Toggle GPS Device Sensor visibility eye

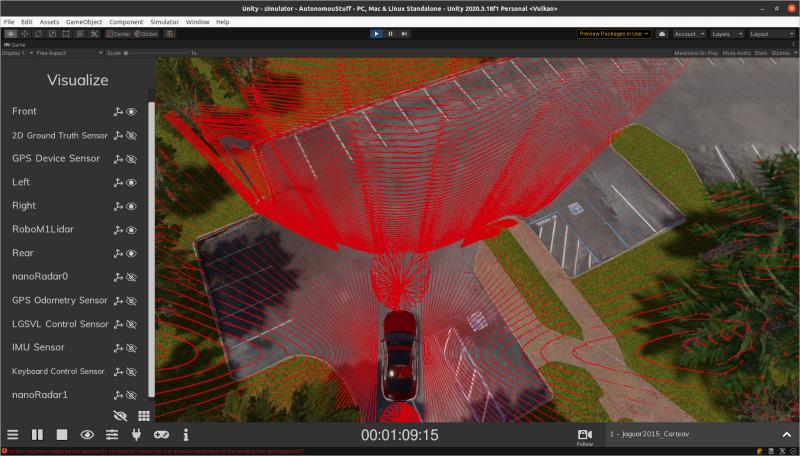tap(132, 159)
